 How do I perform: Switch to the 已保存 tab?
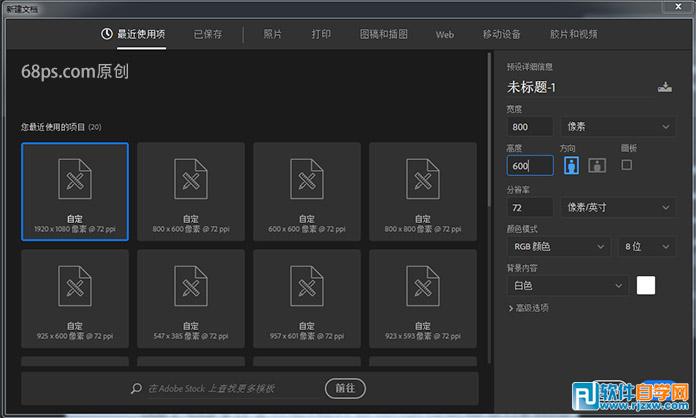click(x=208, y=34)
